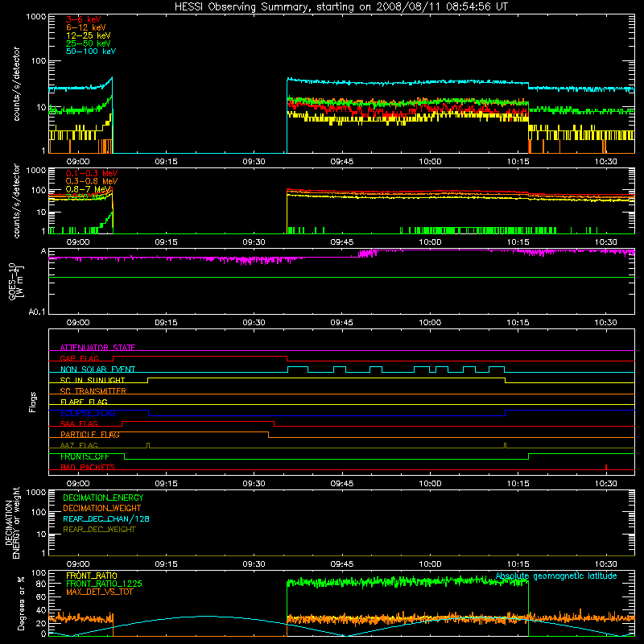Click the red BAD_PACKETS spike near 10:30

(606, 467)
